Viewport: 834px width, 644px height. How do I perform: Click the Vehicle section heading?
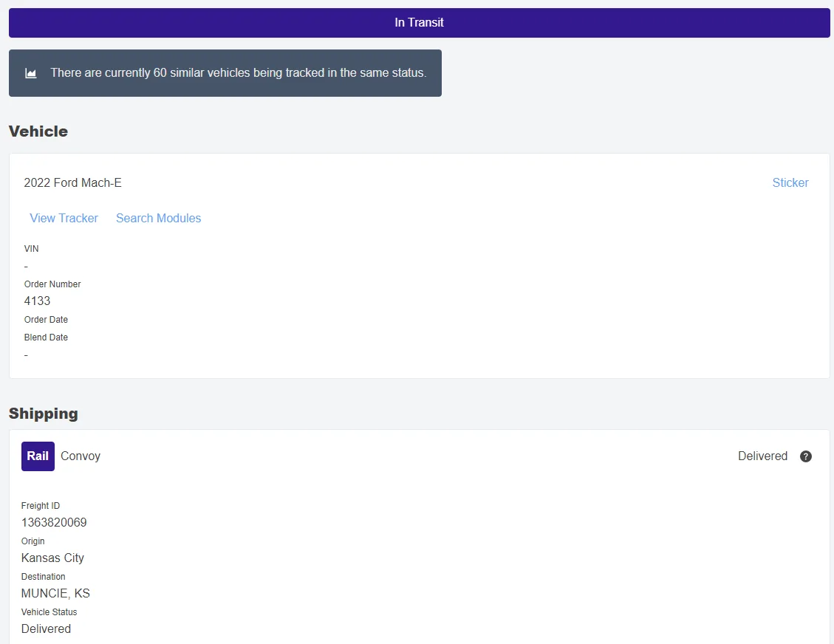pos(38,131)
